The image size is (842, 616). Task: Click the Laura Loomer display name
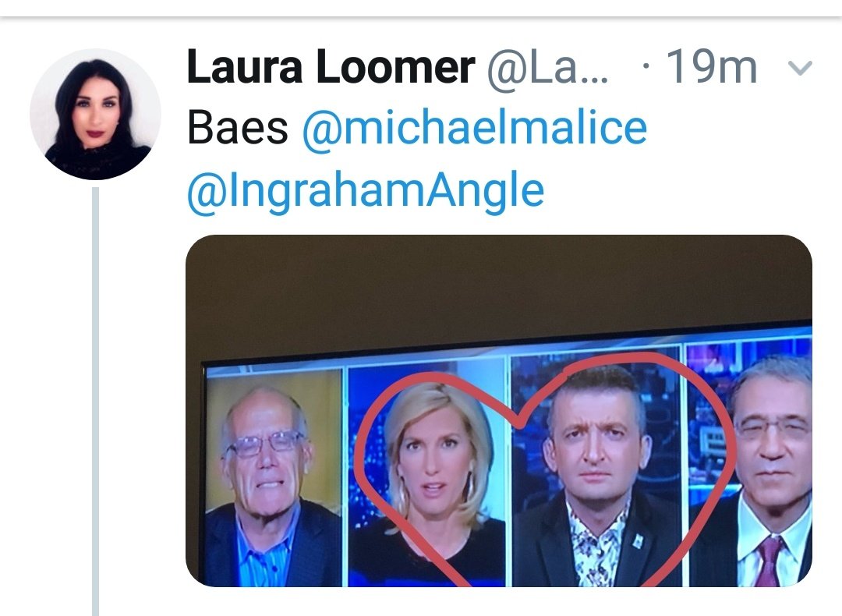331,68
